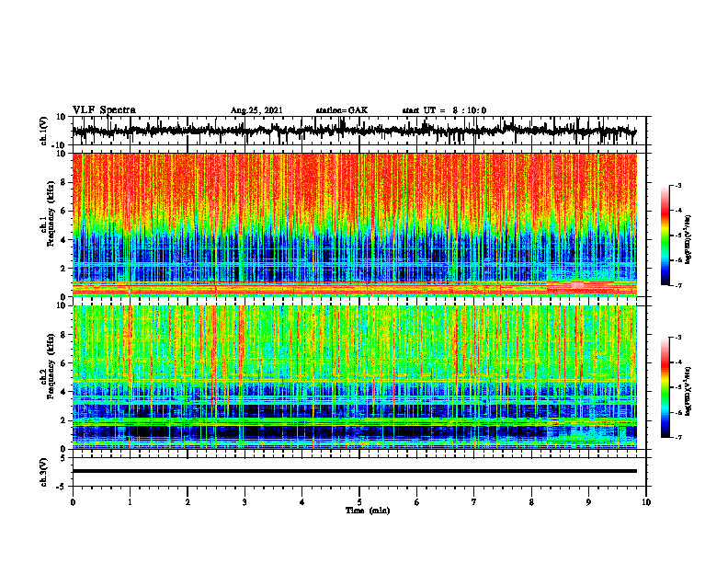This screenshot has height=563, width=728.
Task: Click inside the ch.1 frequency spectrogram
Action: (355, 224)
